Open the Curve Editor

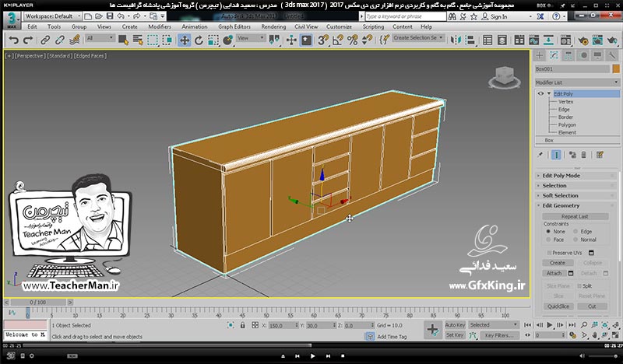click(x=534, y=40)
